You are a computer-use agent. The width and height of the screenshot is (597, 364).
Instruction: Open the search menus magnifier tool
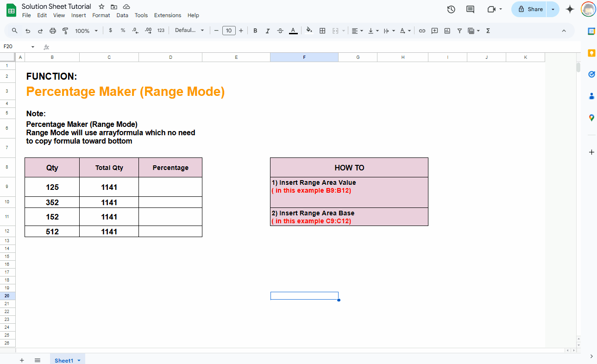[15, 31]
